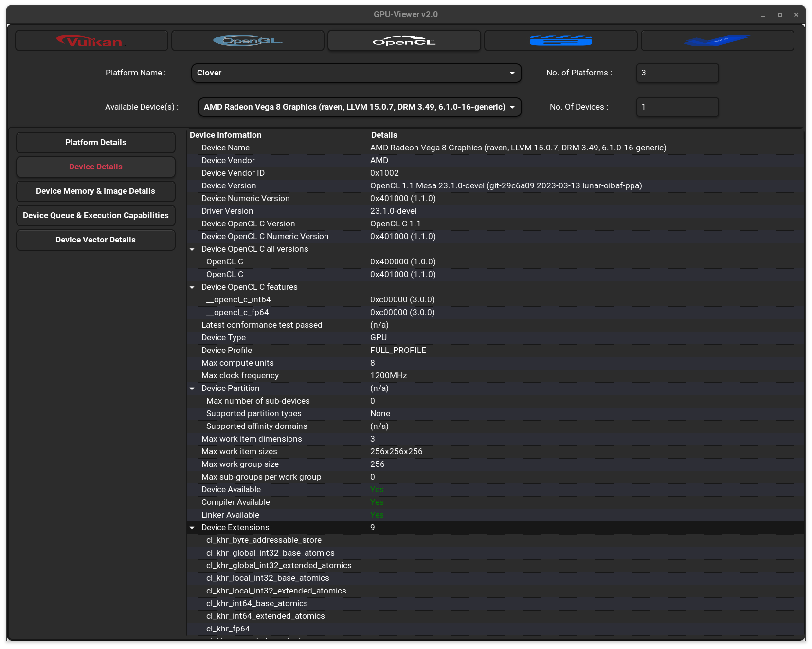812x649 pixels.
Task: Show Platform Details
Action: (x=96, y=143)
